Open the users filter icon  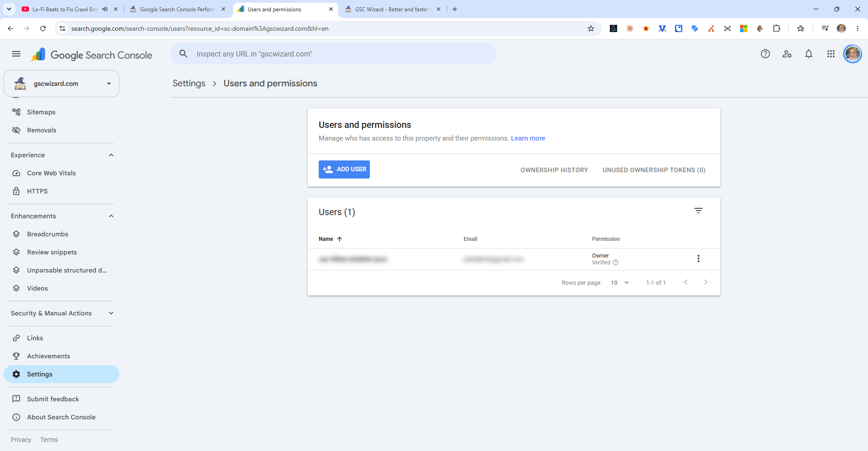698,211
